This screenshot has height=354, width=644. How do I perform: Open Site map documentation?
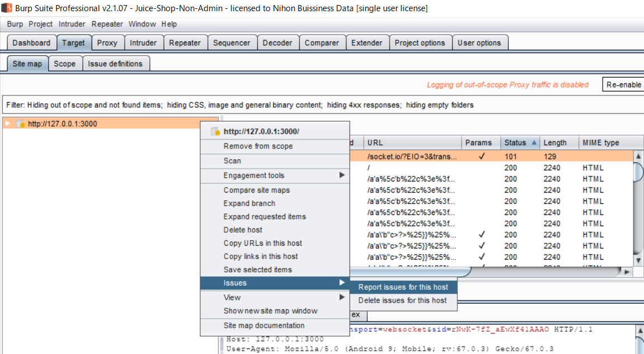(x=275, y=326)
